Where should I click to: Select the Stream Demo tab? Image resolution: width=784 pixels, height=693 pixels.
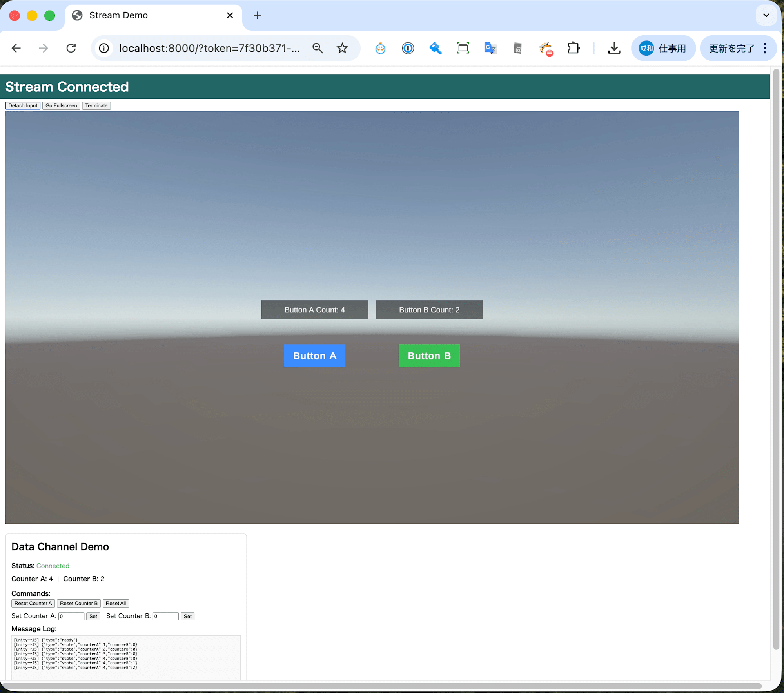149,15
